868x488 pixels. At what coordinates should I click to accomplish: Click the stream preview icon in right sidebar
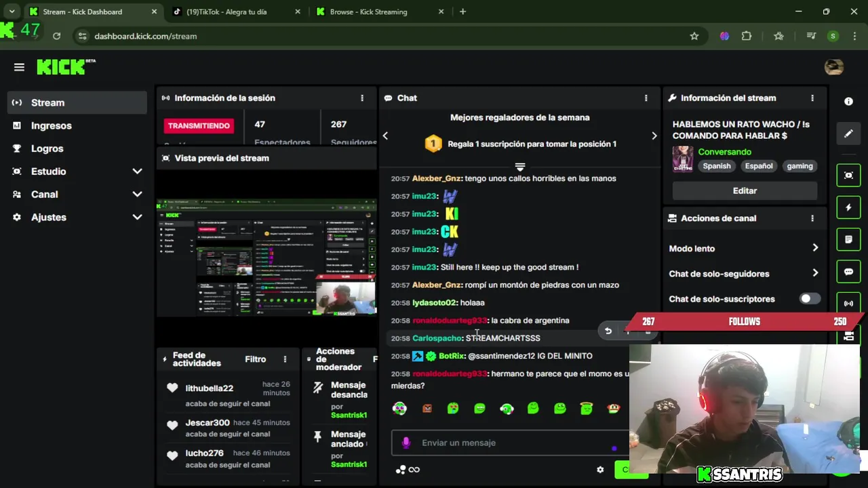[848, 175]
